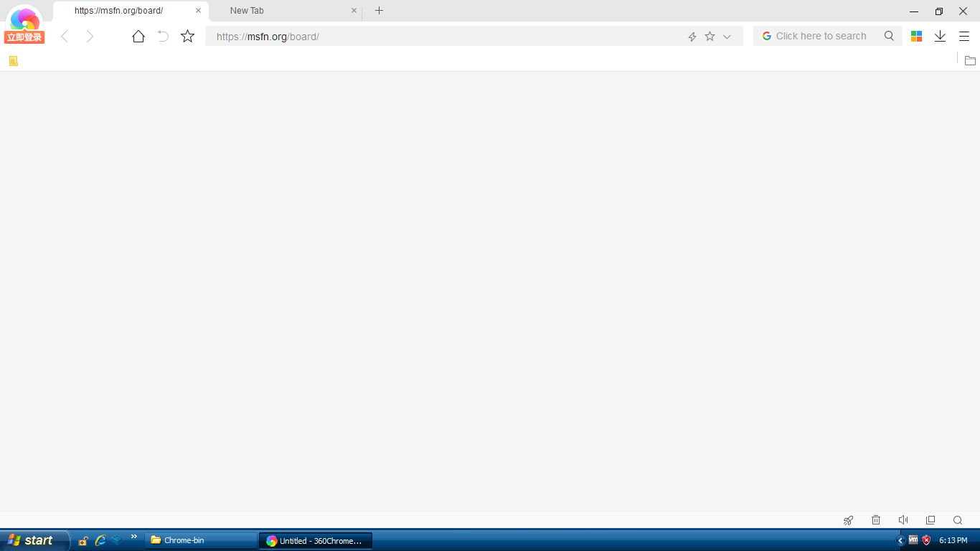Click the window split icon in status bar
The width and height of the screenshot is (980, 551).
point(930,520)
